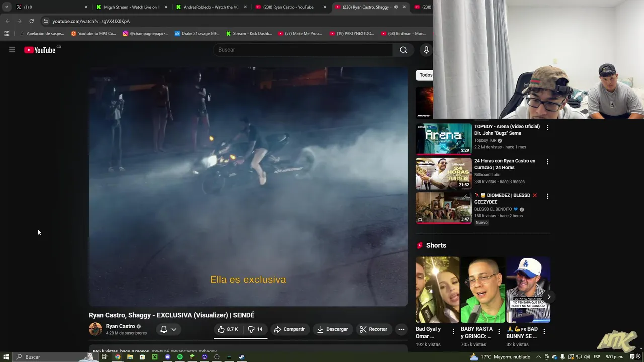Open the Billboard Latin channel name

(x=487, y=175)
